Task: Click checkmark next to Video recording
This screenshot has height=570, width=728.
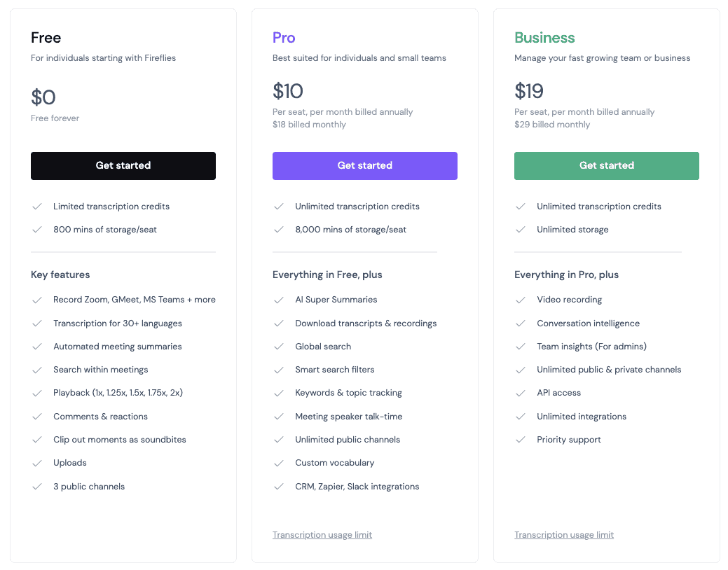Action: 521,300
